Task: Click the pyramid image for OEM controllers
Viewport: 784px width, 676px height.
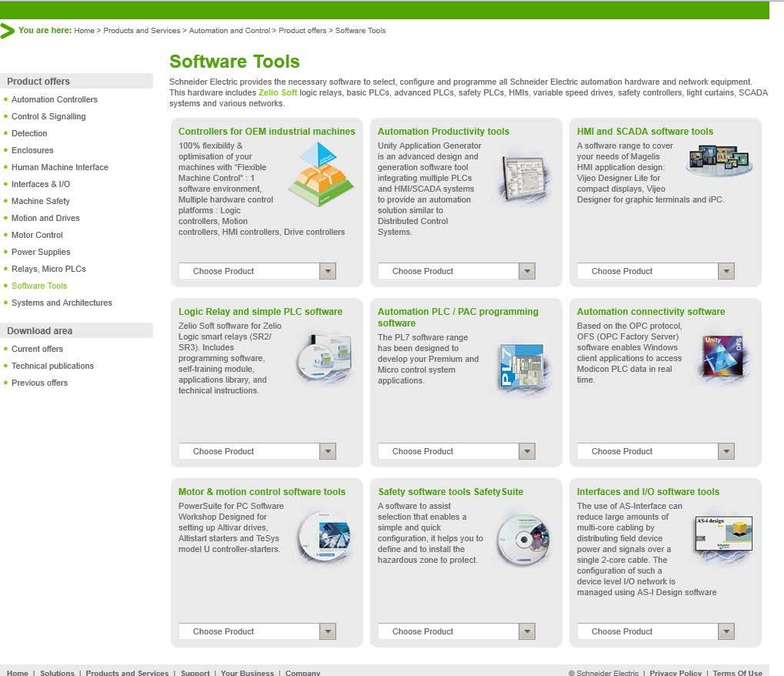Action: (321, 174)
